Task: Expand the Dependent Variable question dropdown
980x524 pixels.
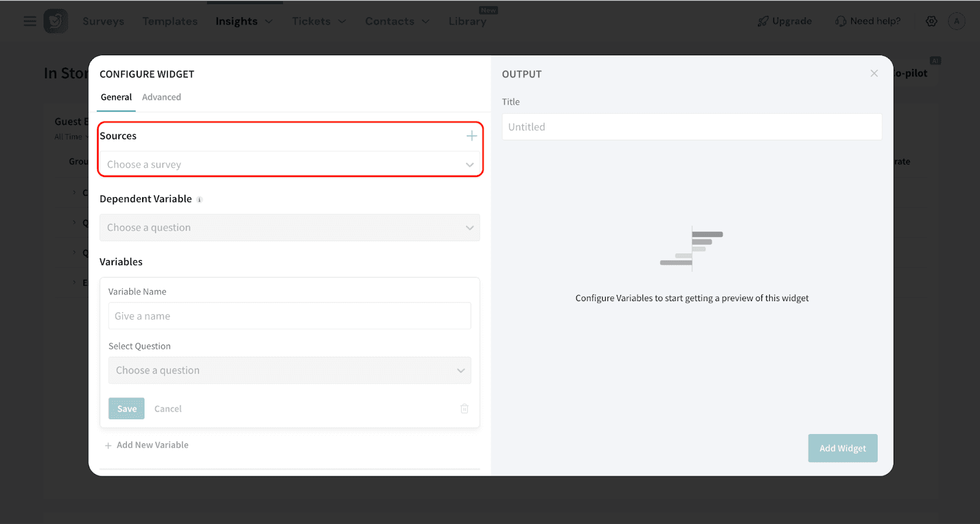Action: [x=290, y=228]
